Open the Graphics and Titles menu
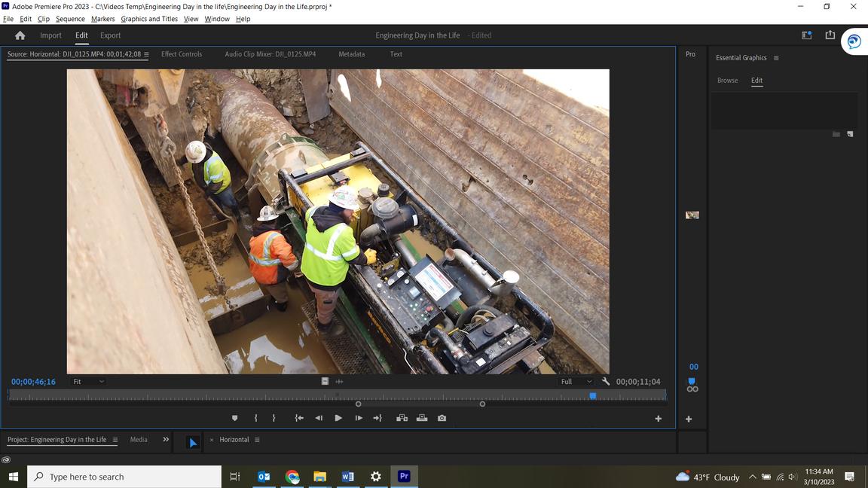 pos(149,19)
